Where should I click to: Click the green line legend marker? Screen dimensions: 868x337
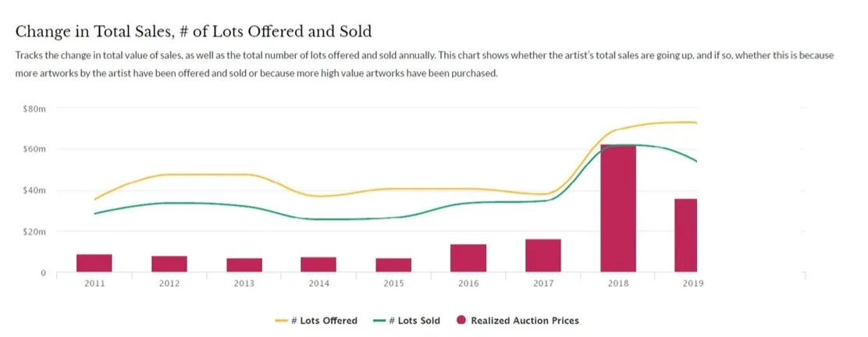coord(380,321)
